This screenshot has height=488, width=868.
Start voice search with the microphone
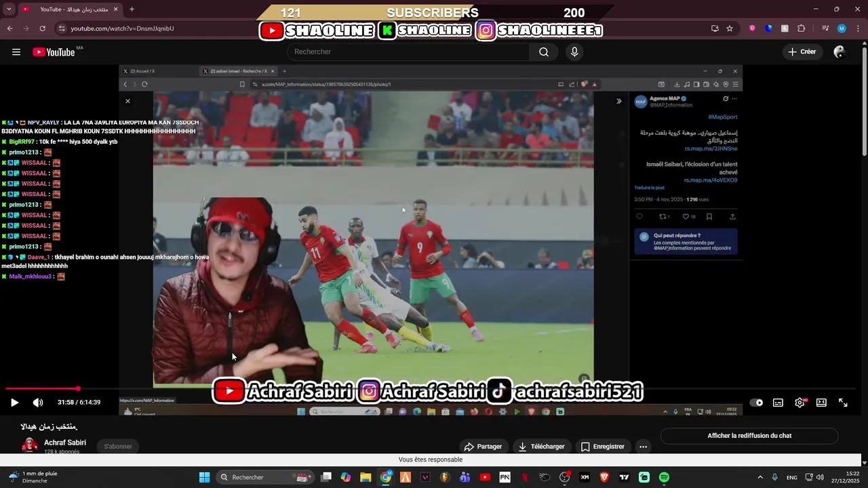574,52
